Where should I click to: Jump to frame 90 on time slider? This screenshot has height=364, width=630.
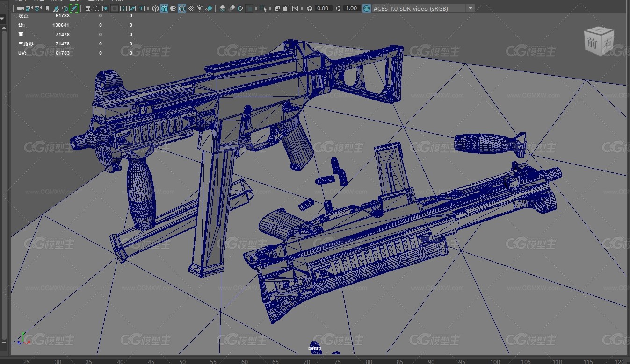click(x=431, y=361)
